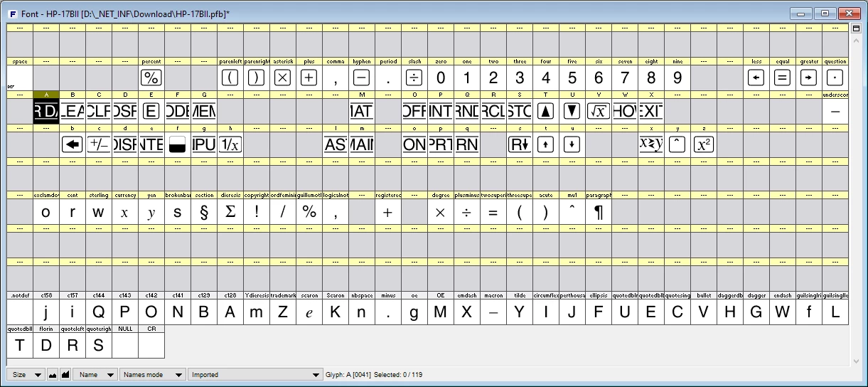Select the florin cell showing D

(x=46, y=345)
